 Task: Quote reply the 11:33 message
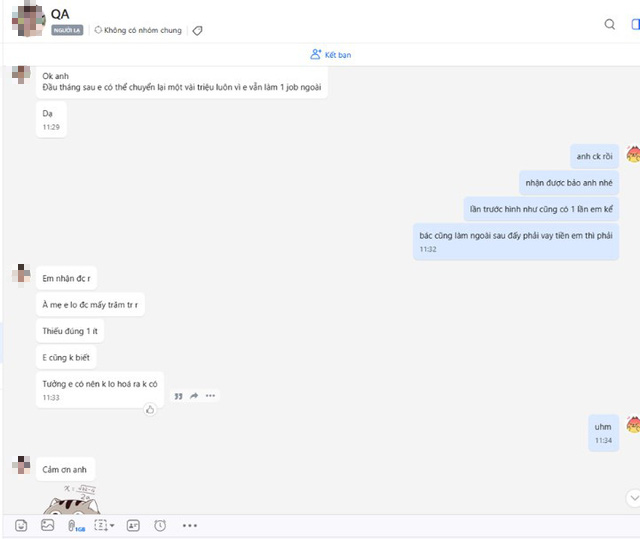178,396
